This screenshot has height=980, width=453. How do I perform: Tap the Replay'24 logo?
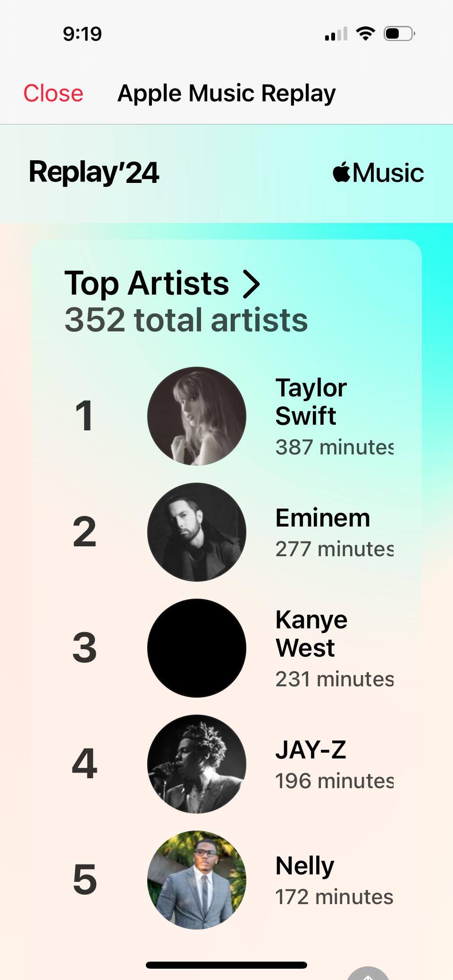pyautogui.click(x=94, y=172)
